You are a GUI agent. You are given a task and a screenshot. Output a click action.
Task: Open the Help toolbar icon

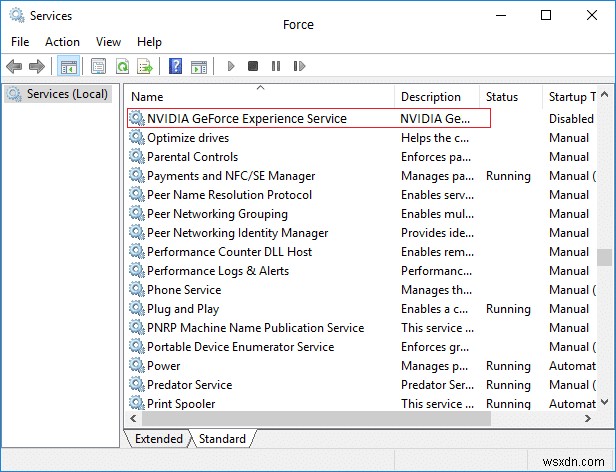click(x=175, y=67)
